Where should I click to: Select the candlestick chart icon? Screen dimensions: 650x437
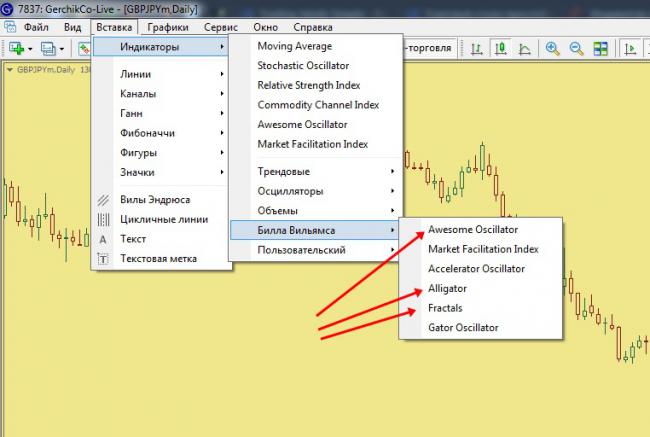(501, 49)
